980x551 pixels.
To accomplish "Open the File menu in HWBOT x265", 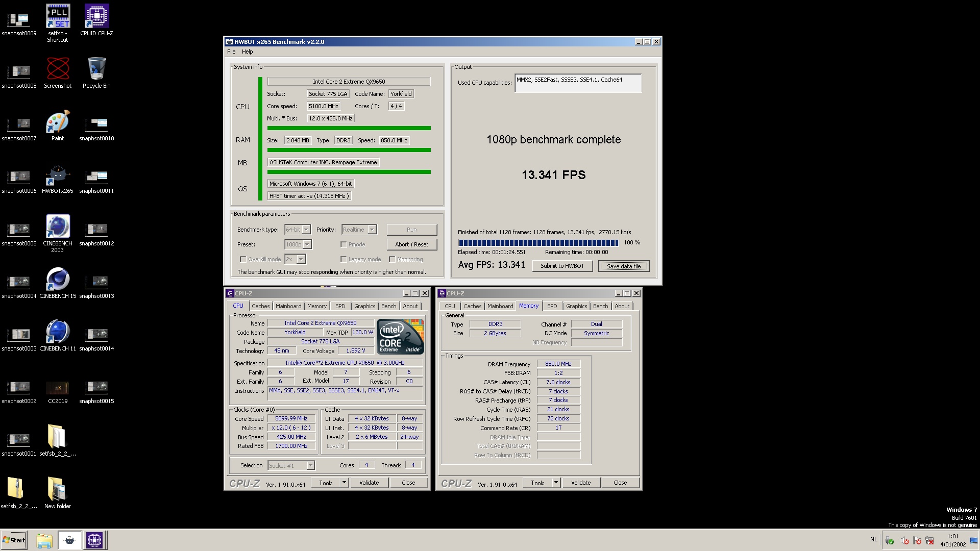I will click(231, 52).
